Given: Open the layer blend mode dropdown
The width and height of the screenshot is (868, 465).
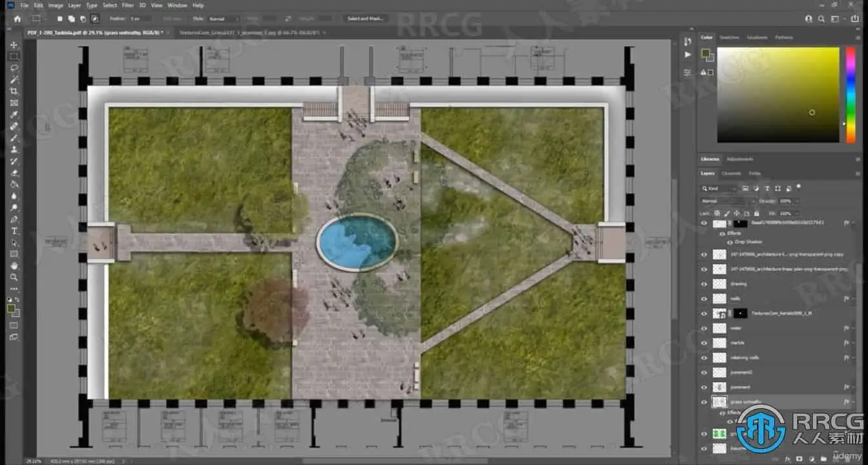Looking at the screenshot, I should tap(728, 201).
